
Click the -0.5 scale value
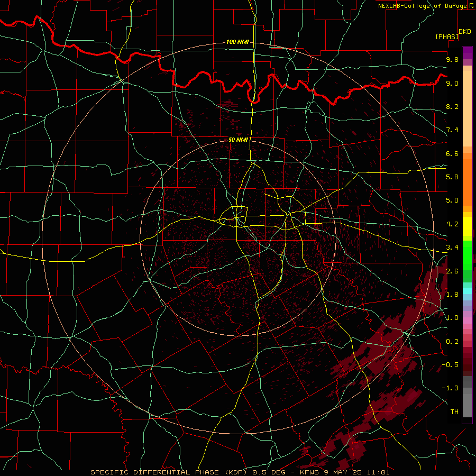coord(450,365)
